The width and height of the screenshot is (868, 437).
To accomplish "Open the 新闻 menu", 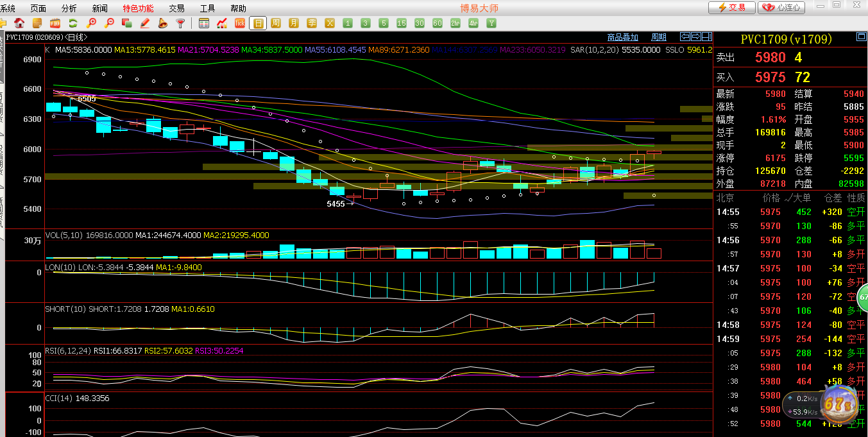I will [100, 8].
